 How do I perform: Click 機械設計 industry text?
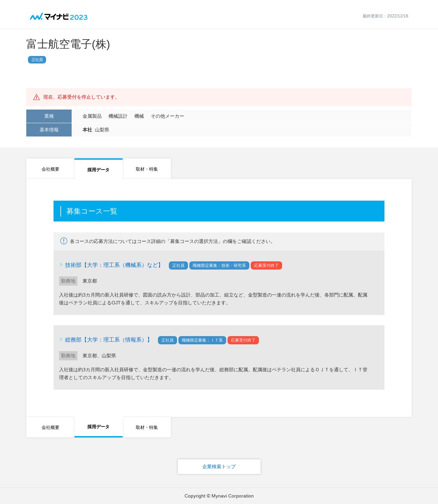tap(118, 116)
